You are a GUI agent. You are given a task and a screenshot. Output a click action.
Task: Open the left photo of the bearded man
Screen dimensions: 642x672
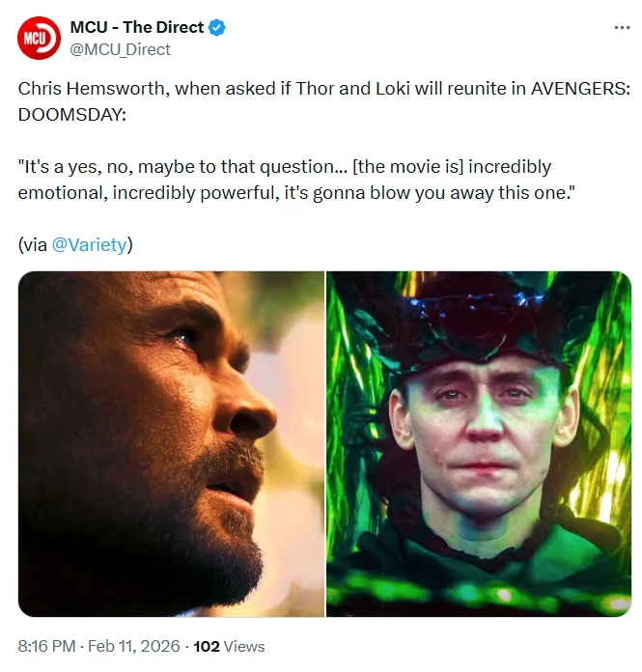pyautogui.click(x=171, y=443)
